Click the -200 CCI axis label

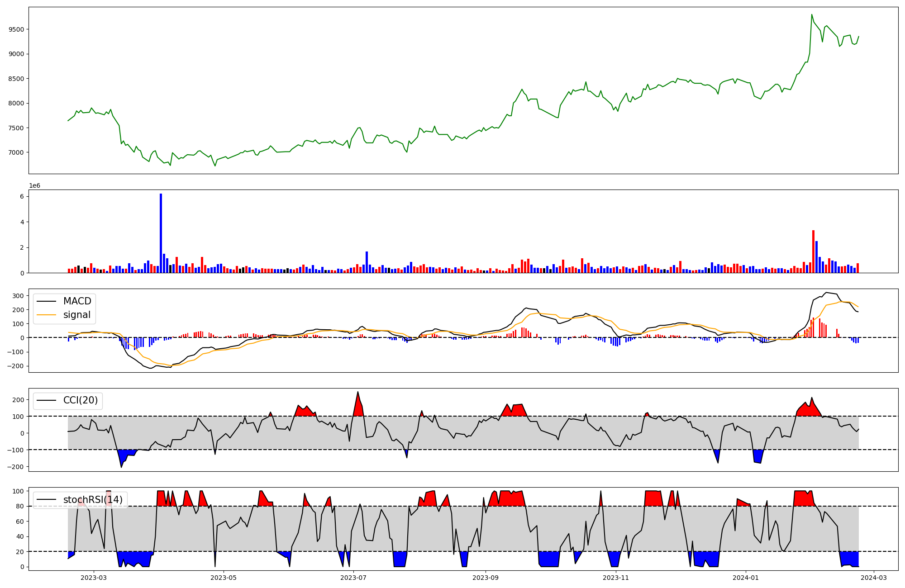click(x=16, y=466)
